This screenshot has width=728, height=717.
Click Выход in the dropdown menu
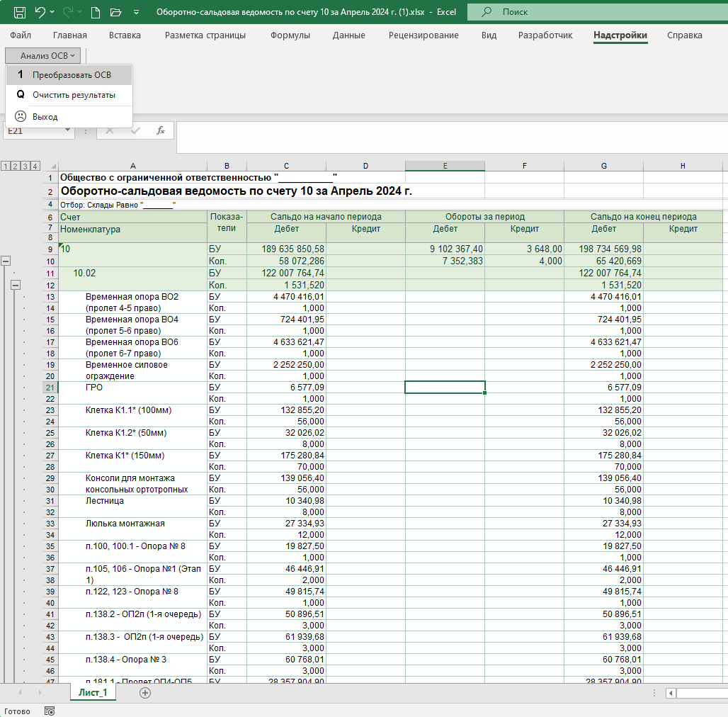tap(45, 116)
